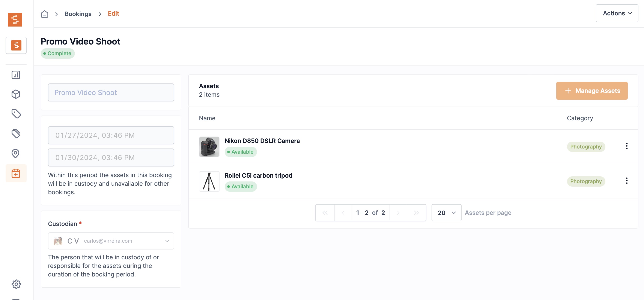Click the booking name input field
This screenshot has width=644, height=300.
111,93
